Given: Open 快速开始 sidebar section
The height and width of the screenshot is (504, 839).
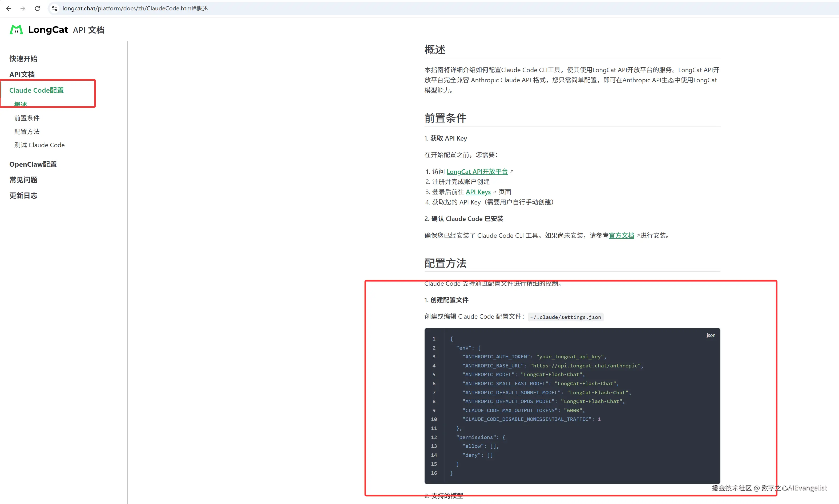Looking at the screenshot, I should point(23,58).
